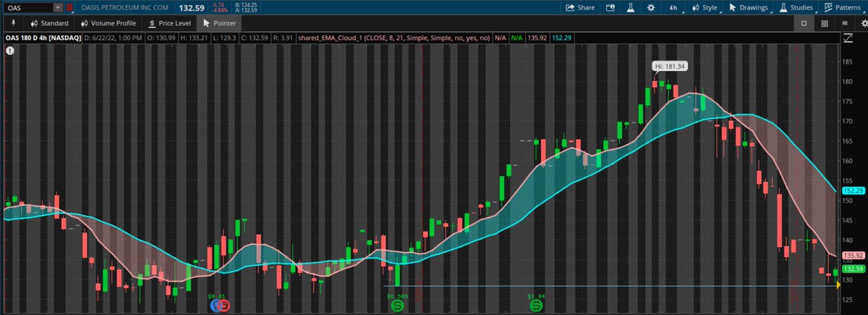The height and width of the screenshot is (315, 868).
Task: Click the yellow price level arrow marker
Action: [838, 285]
